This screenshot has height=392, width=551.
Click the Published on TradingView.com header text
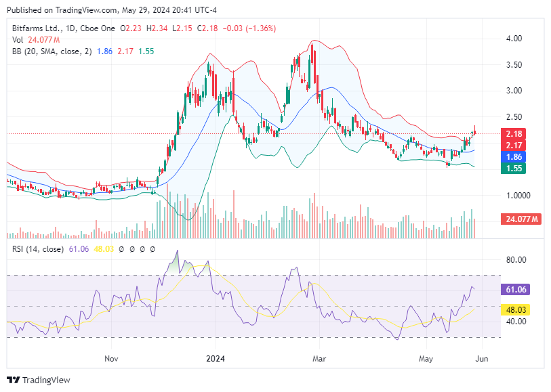112,10
